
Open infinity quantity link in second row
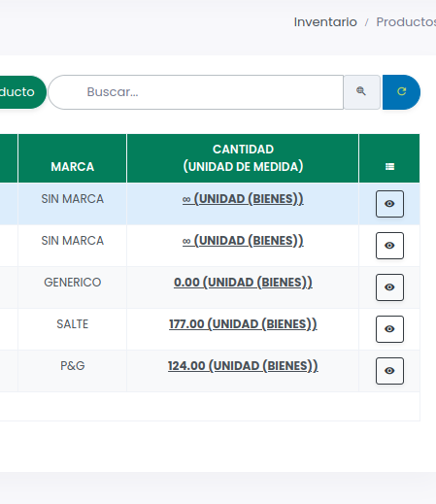click(243, 241)
